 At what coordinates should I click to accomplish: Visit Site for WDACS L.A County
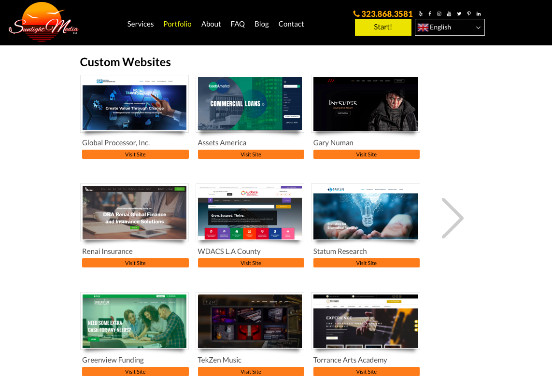251,263
